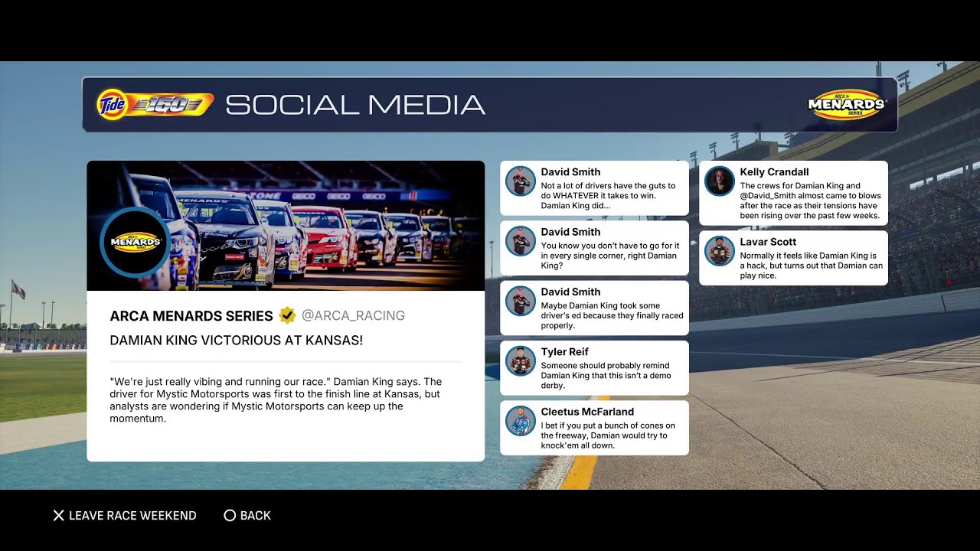The height and width of the screenshot is (551, 980).
Task: Click the yellow verified badge
Action: (x=287, y=315)
